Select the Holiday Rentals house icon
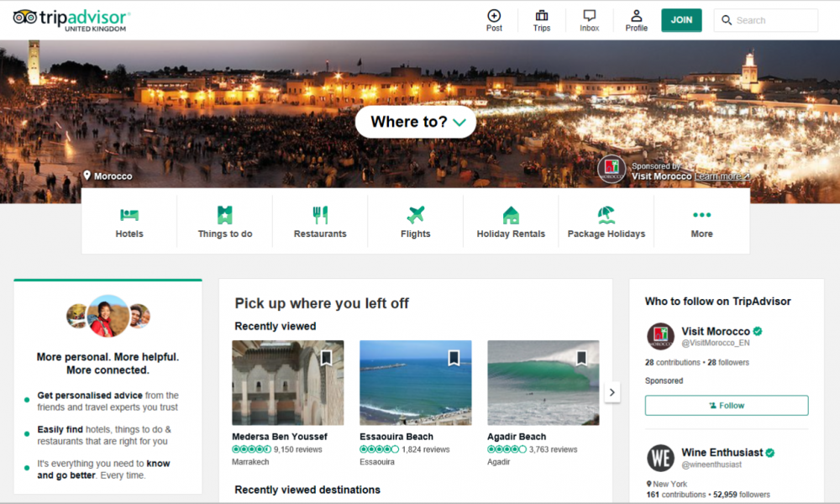840x504 pixels. click(x=511, y=215)
